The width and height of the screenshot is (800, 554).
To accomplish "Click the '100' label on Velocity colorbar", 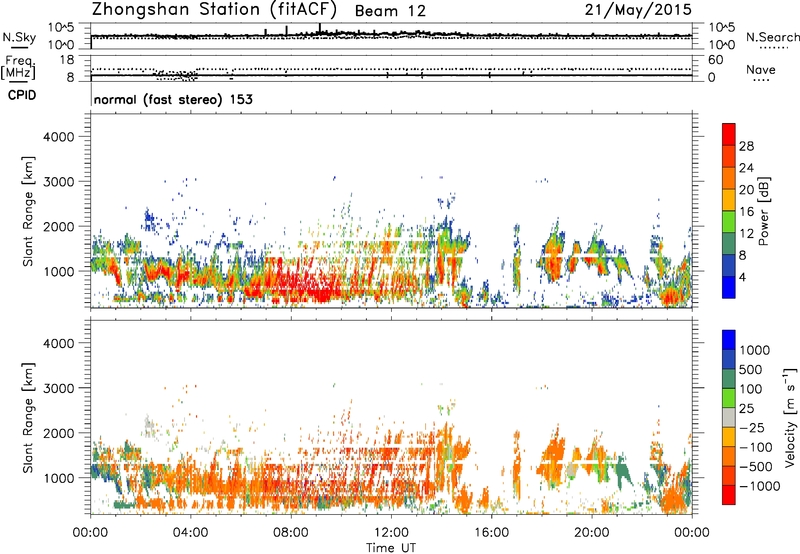I will pos(751,389).
